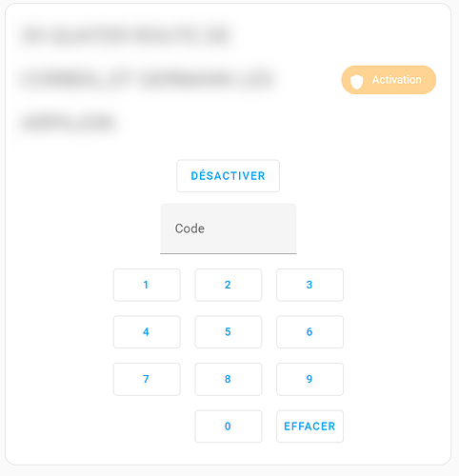Click the third blurred title line

click(69, 123)
